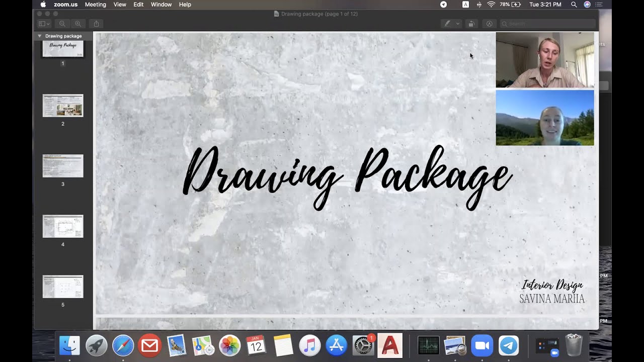
Task: Click the 78% battery indicator
Action: click(x=510, y=5)
